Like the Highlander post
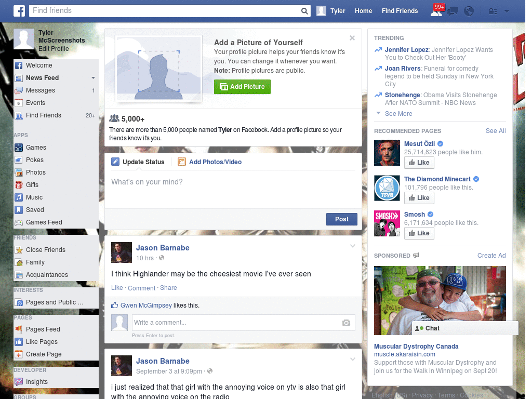The image size is (532, 399). pos(117,288)
